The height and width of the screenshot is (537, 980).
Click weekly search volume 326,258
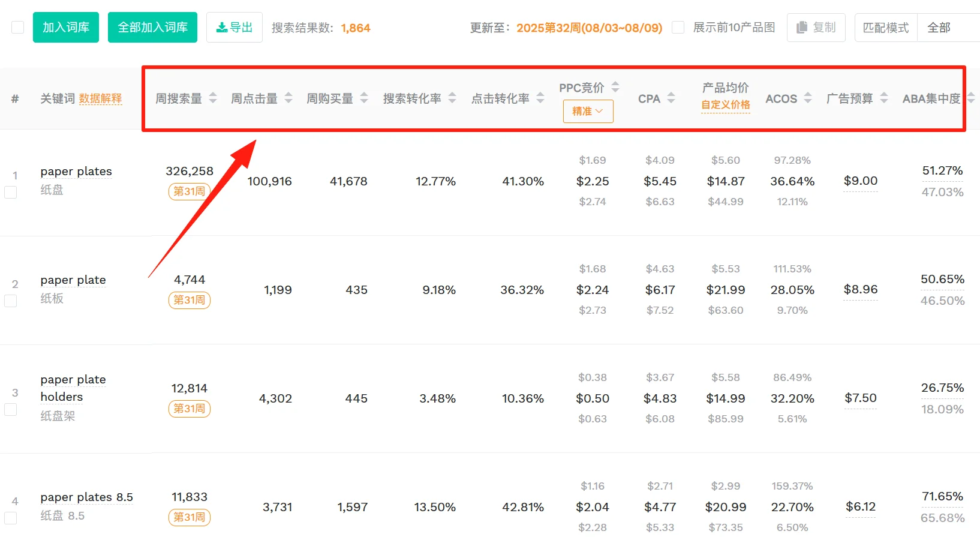(190, 171)
